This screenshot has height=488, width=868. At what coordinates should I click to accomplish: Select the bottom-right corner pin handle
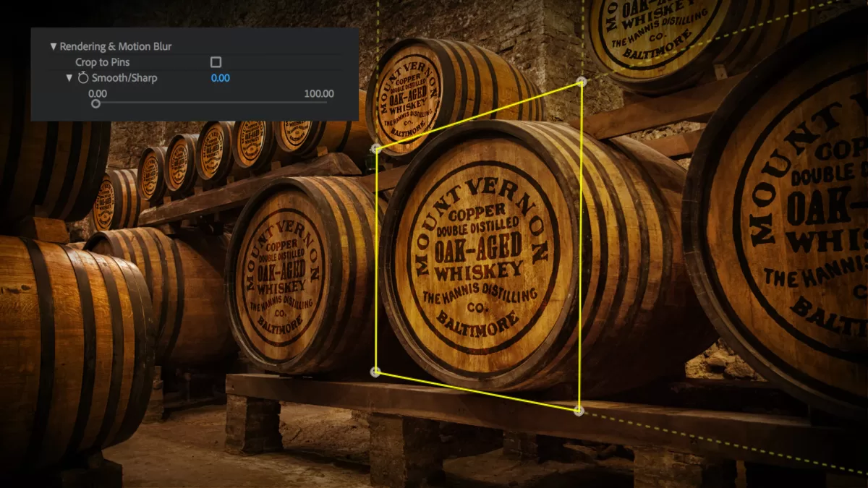click(579, 411)
